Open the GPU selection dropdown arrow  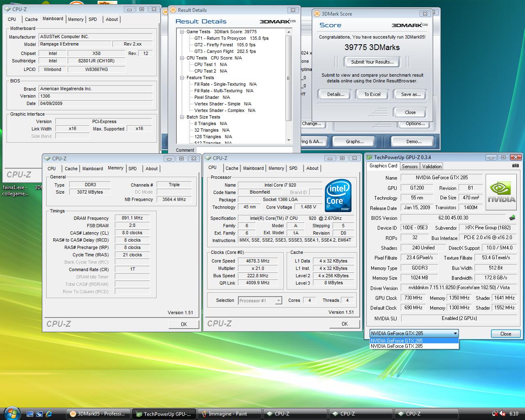click(x=455, y=333)
